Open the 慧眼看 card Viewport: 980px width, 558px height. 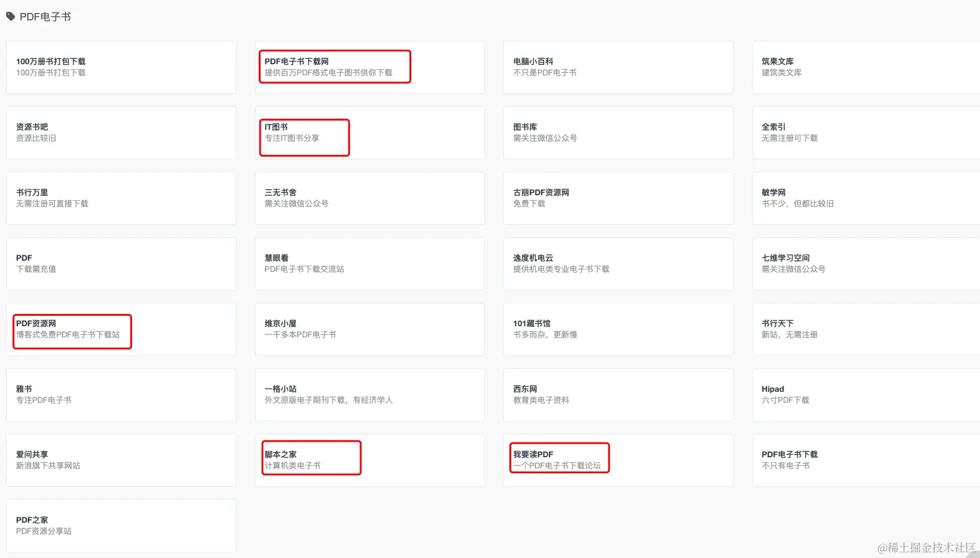point(370,264)
